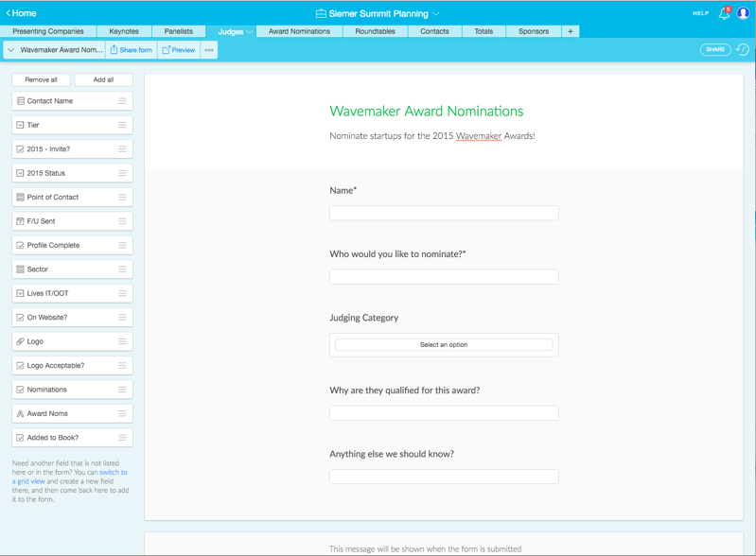Add the 2015 - Invite? checkbox field
Viewport: 756px width, 556px height.
tap(72, 148)
